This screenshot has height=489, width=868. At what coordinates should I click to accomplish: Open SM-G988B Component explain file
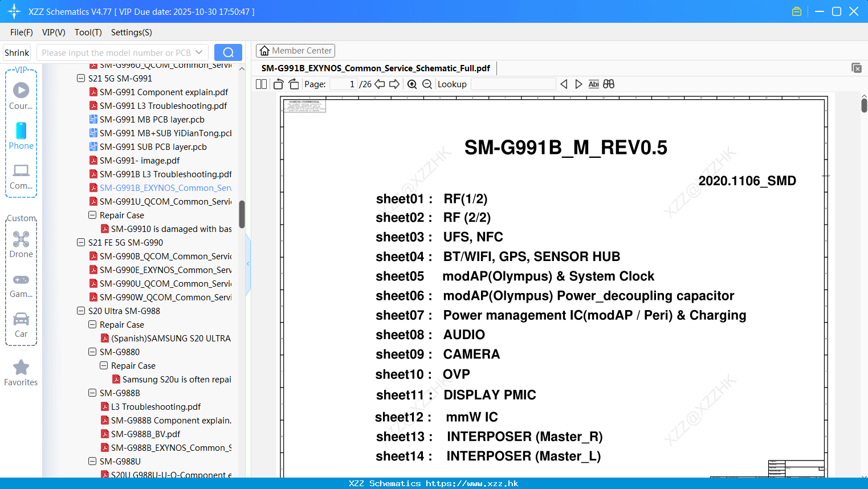point(166,420)
